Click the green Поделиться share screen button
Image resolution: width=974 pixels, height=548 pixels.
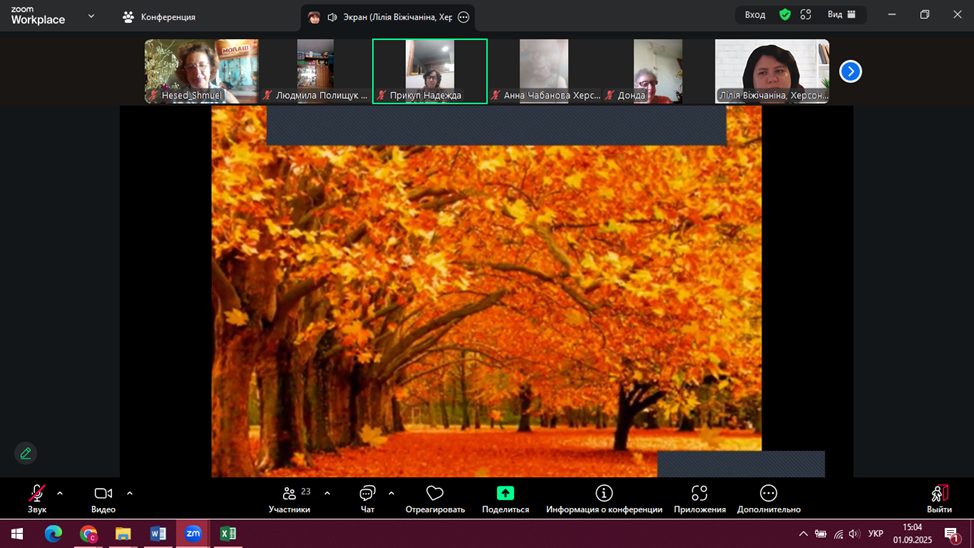tap(505, 497)
